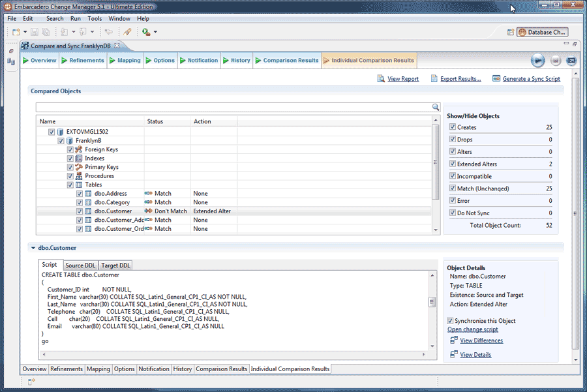Click the Database Change perspective button
Image resolution: width=587 pixels, height=392 pixels.
pos(543,32)
